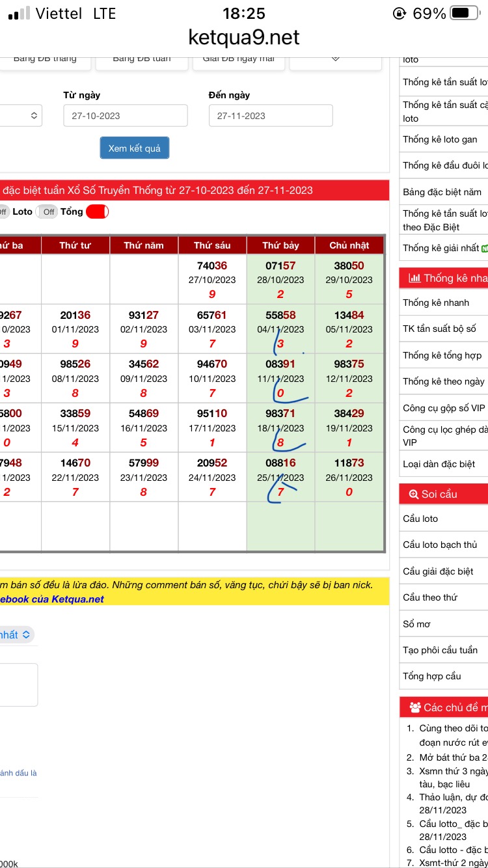Tap the cellular signal bars icon
488x868 pixels.
[19, 13]
